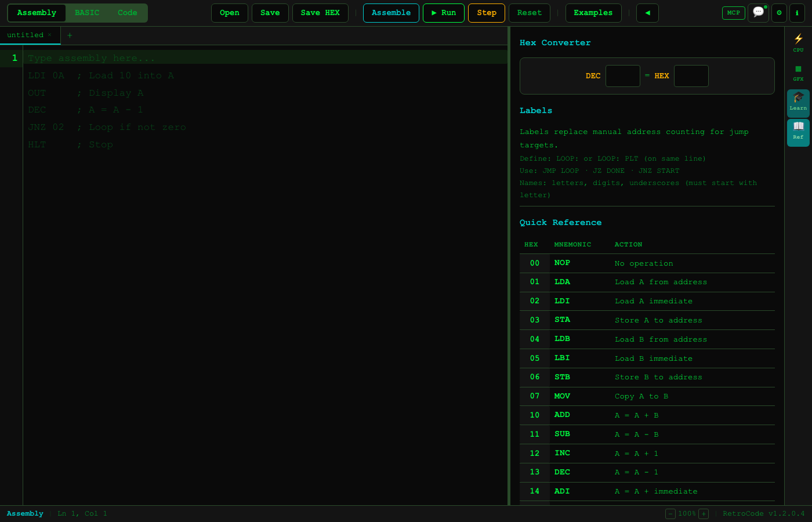Open the chat assistant speech bubble icon
Viewport: 812px width, 522px height.
(758, 13)
